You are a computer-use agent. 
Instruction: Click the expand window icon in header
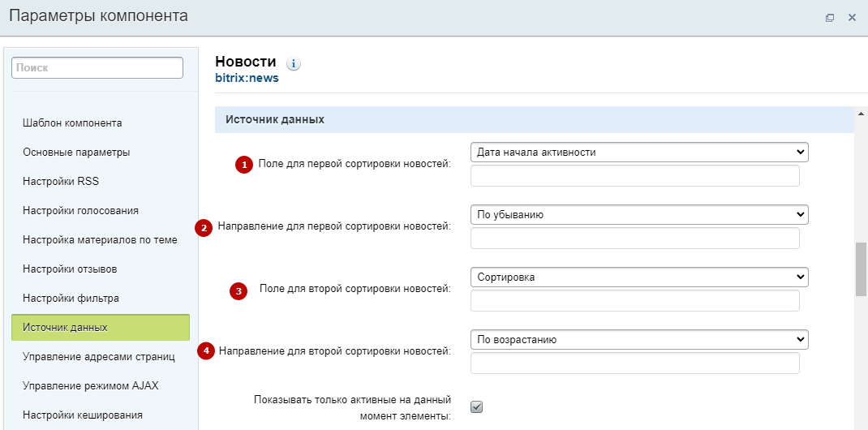pyautogui.click(x=829, y=18)
